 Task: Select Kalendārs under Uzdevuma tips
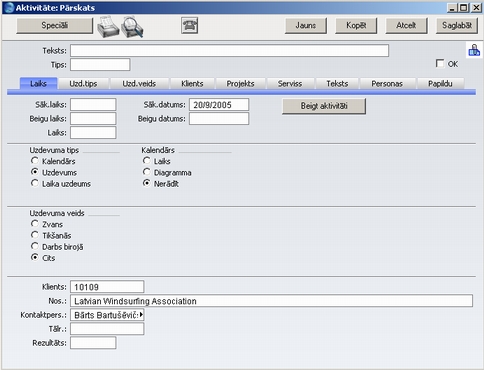point(35,161)
